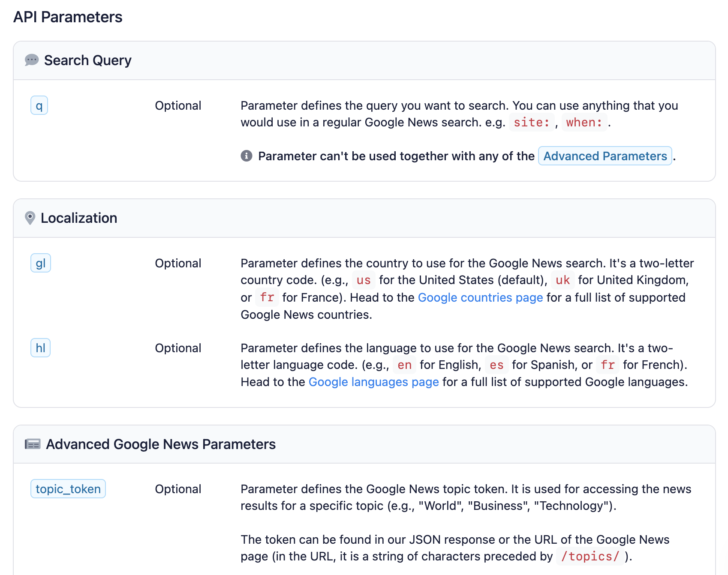728x575 pixels.
Task: Click the /topics/ code snippet
Action: (x=590, y=556)
